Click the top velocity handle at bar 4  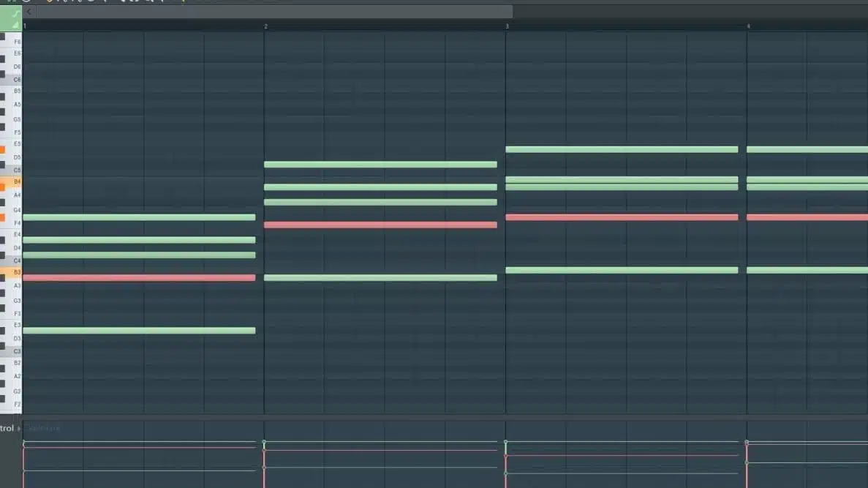pos(747,443)
